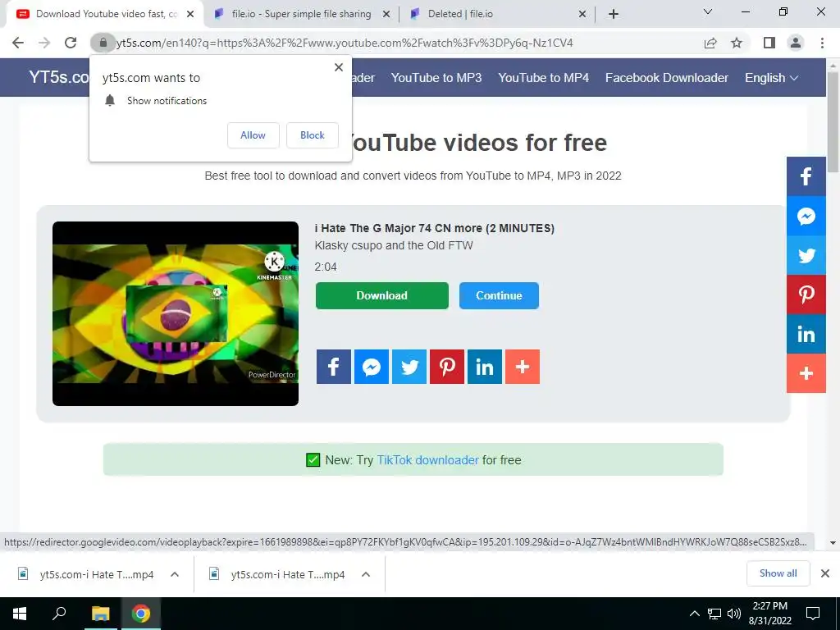The height and width of the screenshot is (630, 840).
Task: Open Windows taskbar search
Action: click(59, 614)
